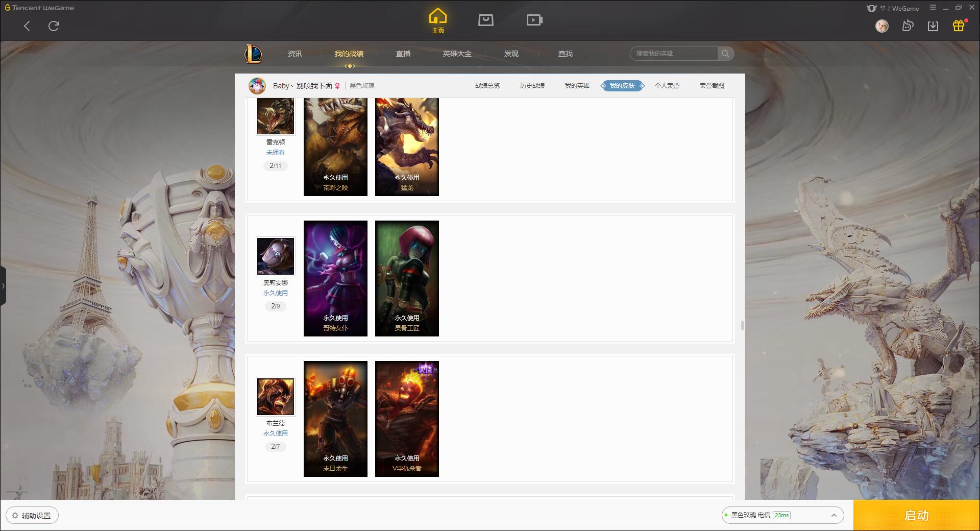Go back using the back arrow
The width and height of the screenshot is (980, 531).
coord(27,26)
